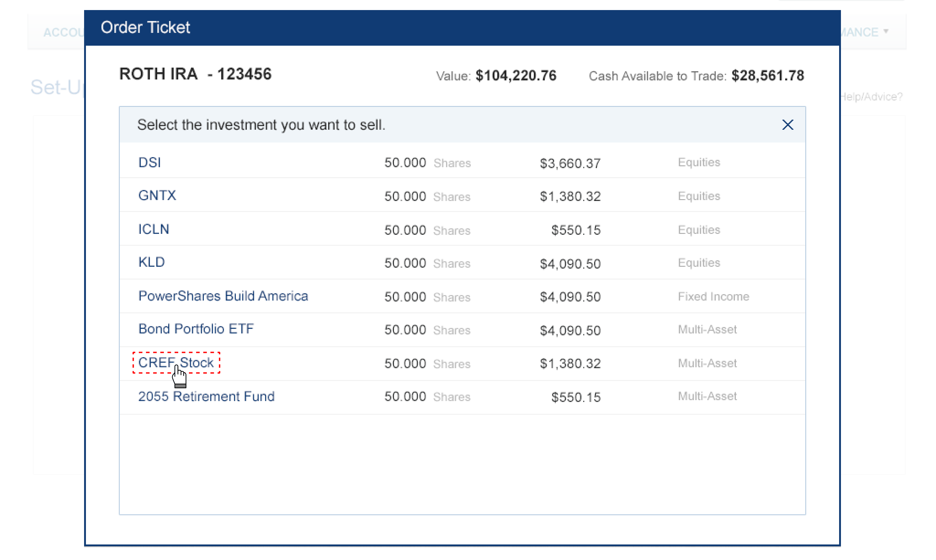This screenshot has height=560, width=936.
Task: Click DSI's $3,660.37 value
Action: click(x=570, y=164)
